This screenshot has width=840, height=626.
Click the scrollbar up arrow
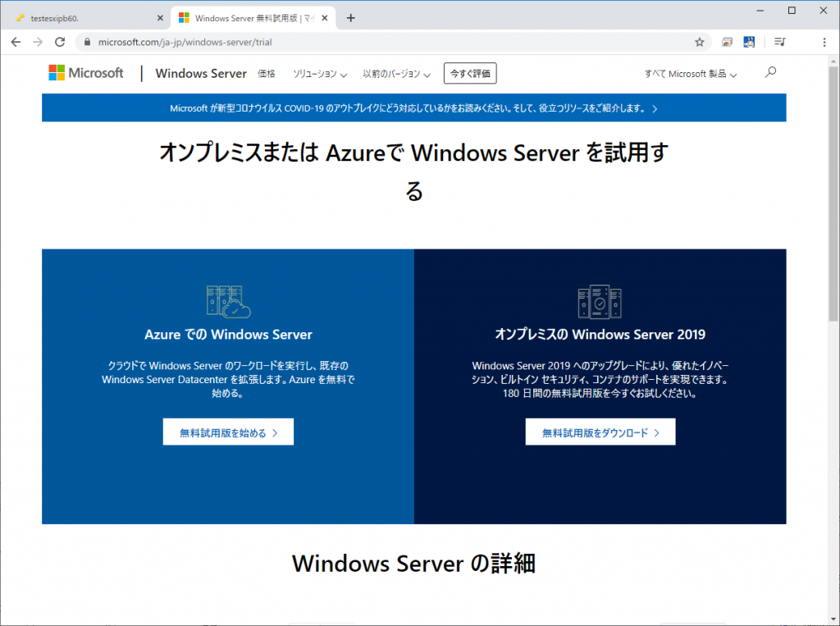[x=833, y=61]
